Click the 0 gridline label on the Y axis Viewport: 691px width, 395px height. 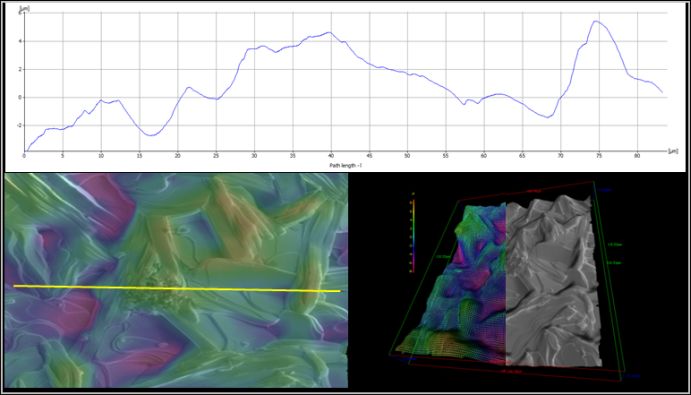tap(20, 97)
